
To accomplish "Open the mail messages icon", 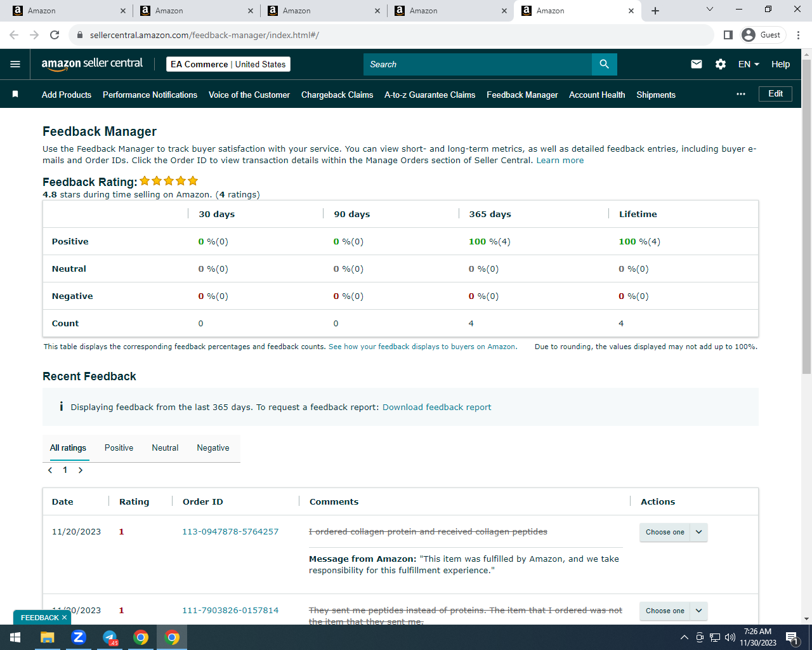I will click(x=697, y=64).
